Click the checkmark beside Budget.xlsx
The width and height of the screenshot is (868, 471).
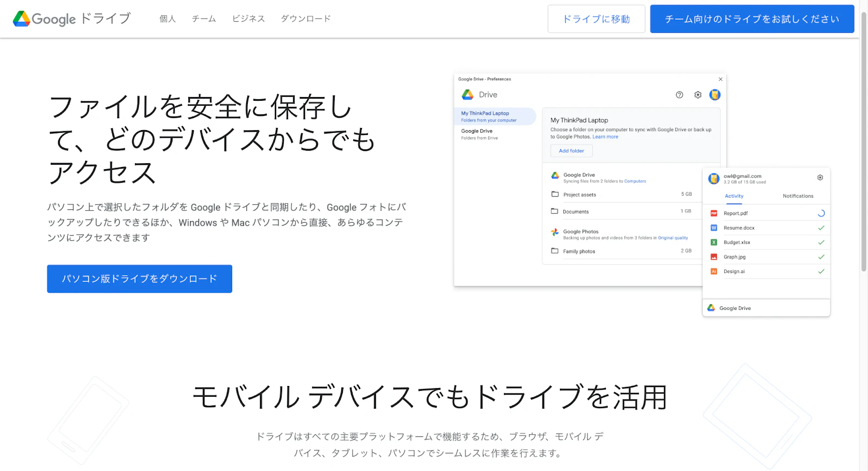click(x=821, y=242)
